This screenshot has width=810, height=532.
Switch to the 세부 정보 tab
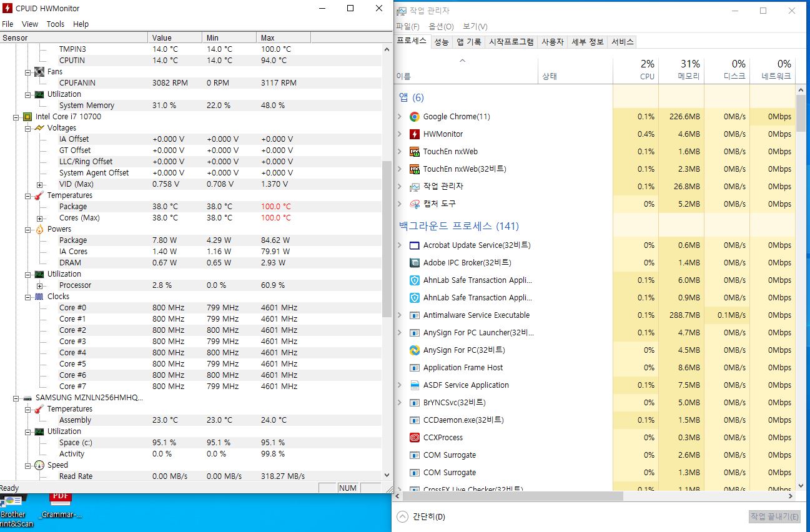click(x=588, y=42)
